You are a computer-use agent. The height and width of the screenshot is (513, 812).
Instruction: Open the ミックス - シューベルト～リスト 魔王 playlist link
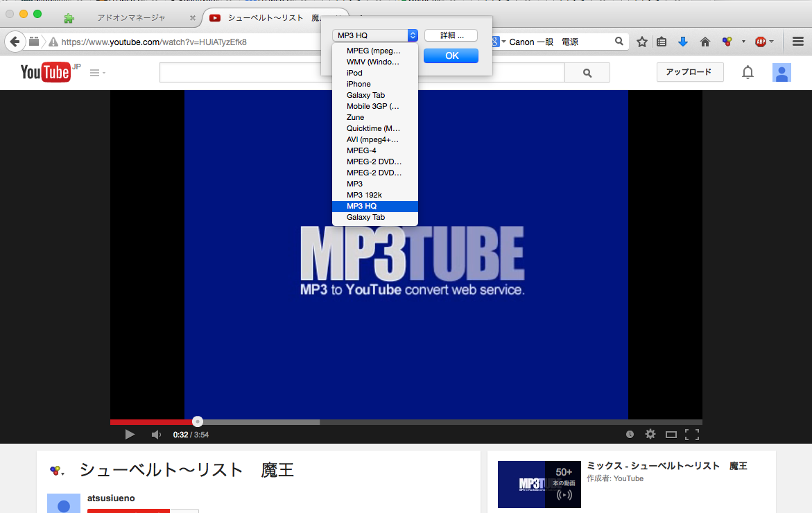pos(667,466)
